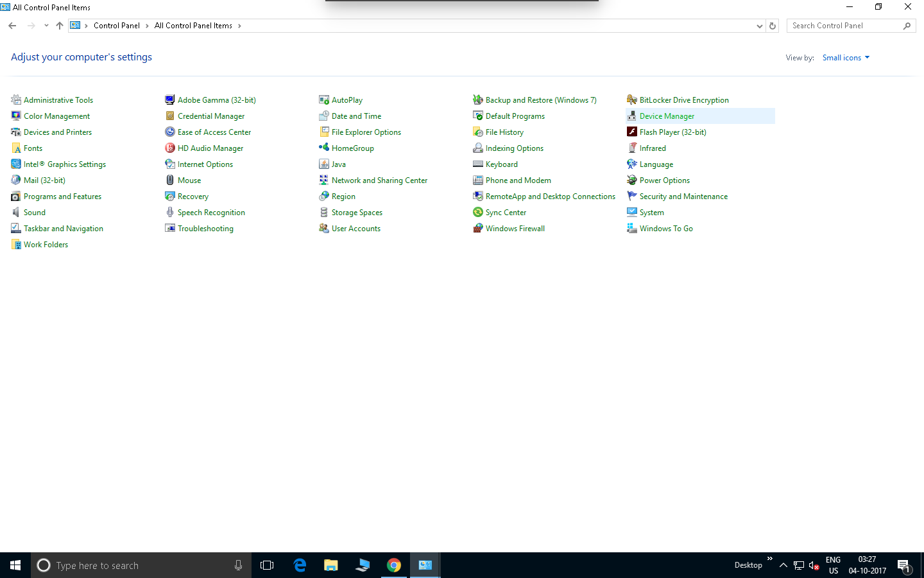Open Security and Maintenance link

point(683,197)
